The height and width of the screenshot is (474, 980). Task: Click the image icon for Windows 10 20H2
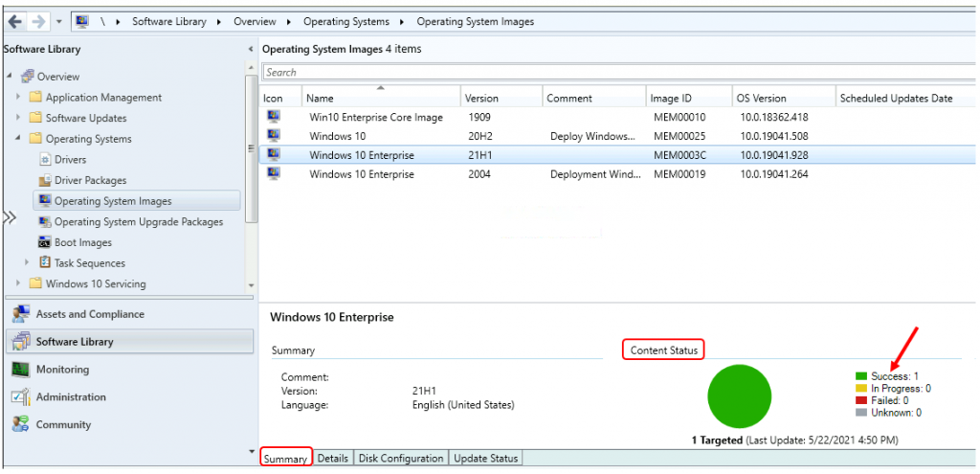pyautogui.click(x=274, y=136)
